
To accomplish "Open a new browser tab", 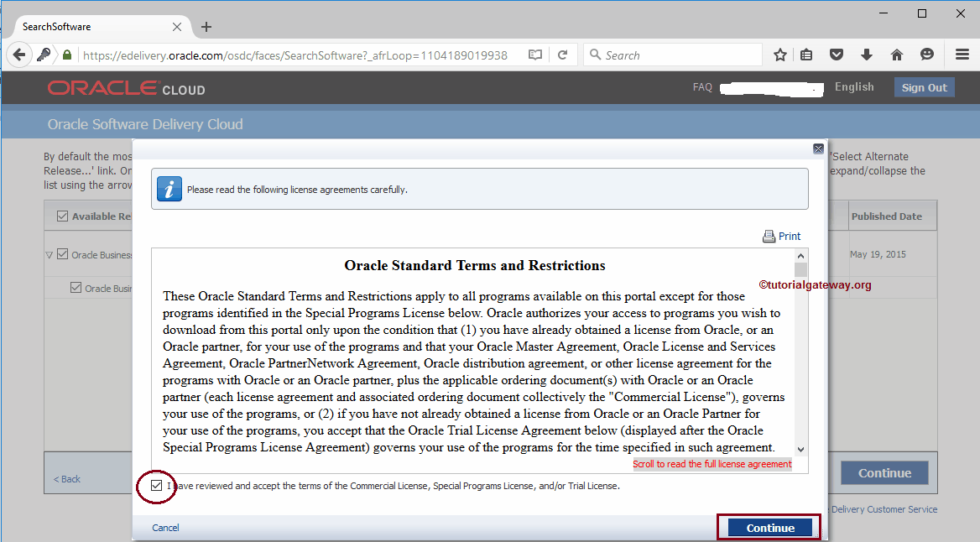I will (x=206, y=27).
